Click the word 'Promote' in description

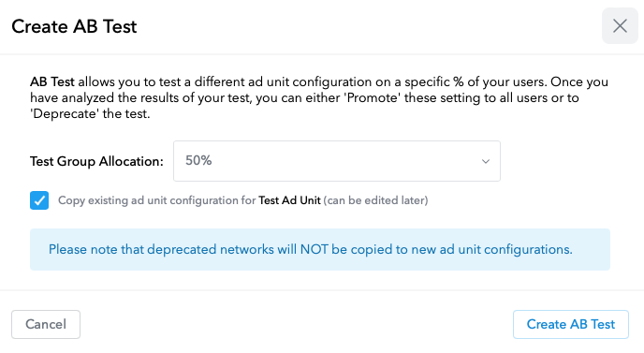[373, 97]
